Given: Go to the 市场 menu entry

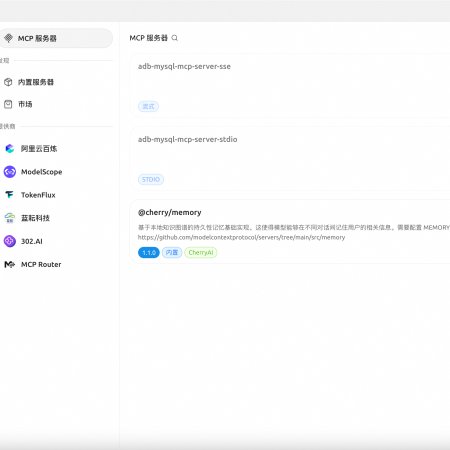Looking at the screenshot, I should point(56,104).
